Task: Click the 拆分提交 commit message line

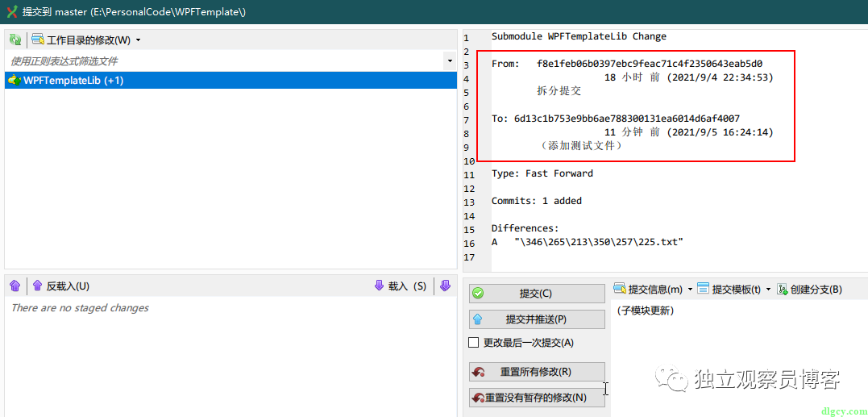Action: [559, 91]
